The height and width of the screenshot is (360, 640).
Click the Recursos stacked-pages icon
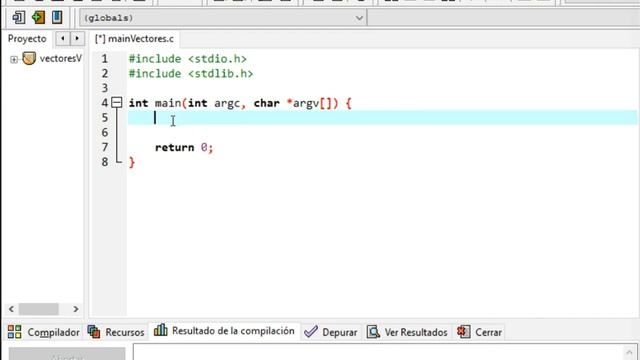[x=94, y=332]
